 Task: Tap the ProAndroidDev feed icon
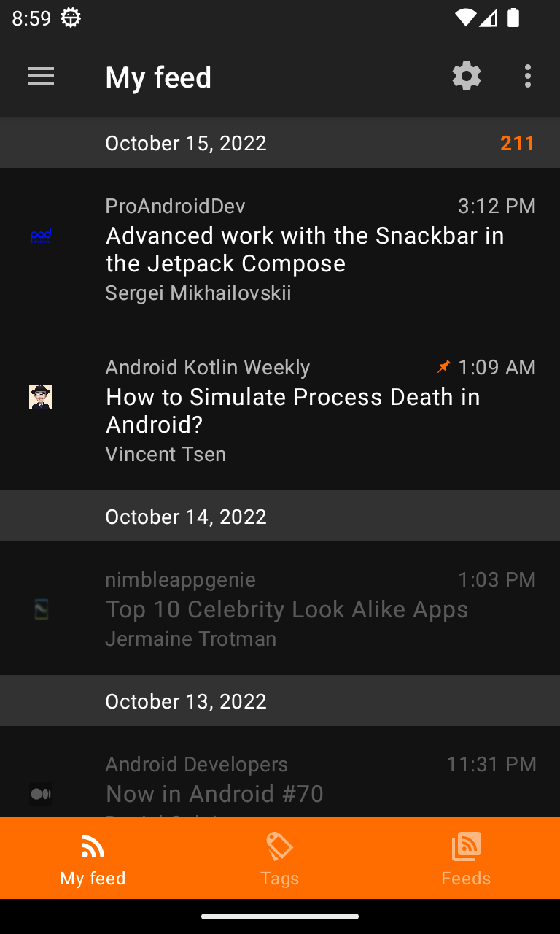pyautogui.click(x=41, y=236)
